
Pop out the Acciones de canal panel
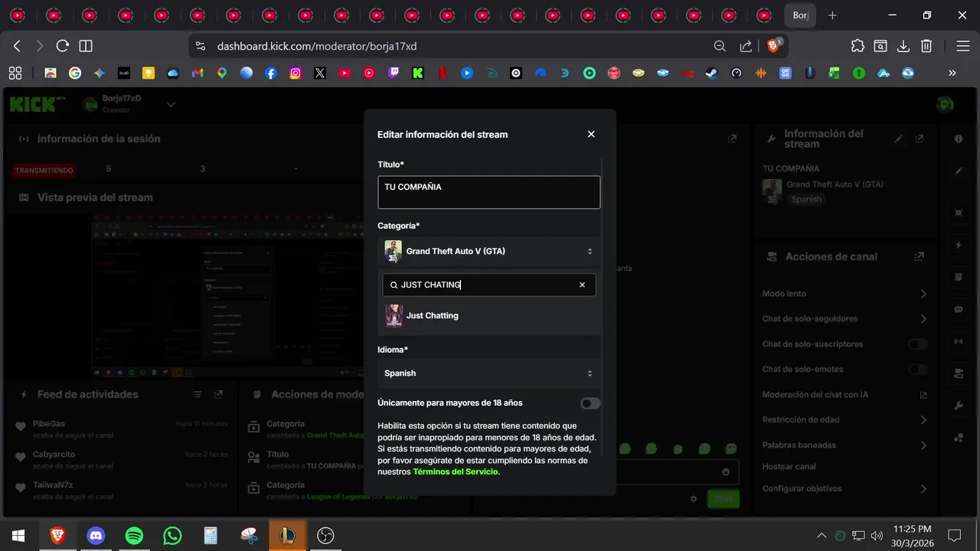(920, 257)
